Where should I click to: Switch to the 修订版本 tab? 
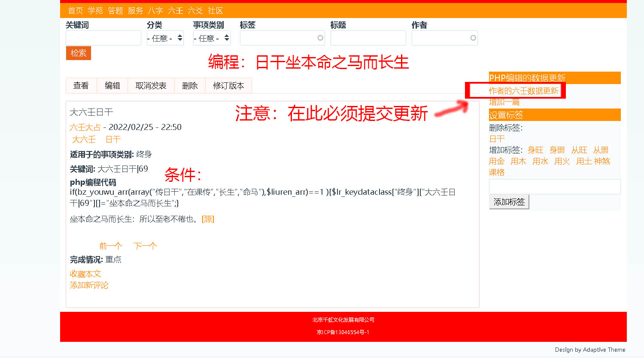(228, 86)
